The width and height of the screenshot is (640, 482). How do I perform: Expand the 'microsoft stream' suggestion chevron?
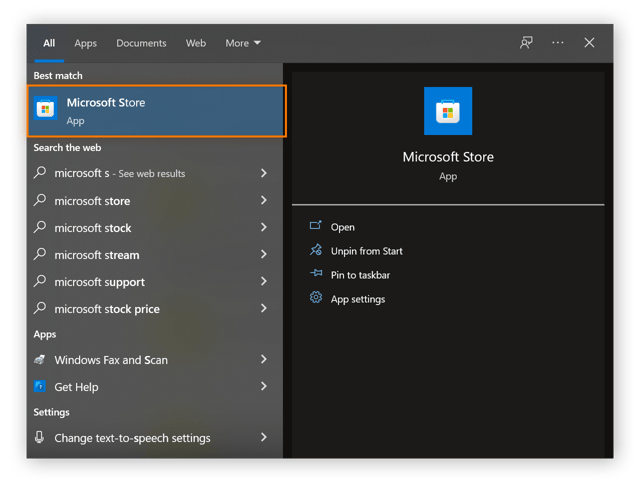click(x=264, y=254)
